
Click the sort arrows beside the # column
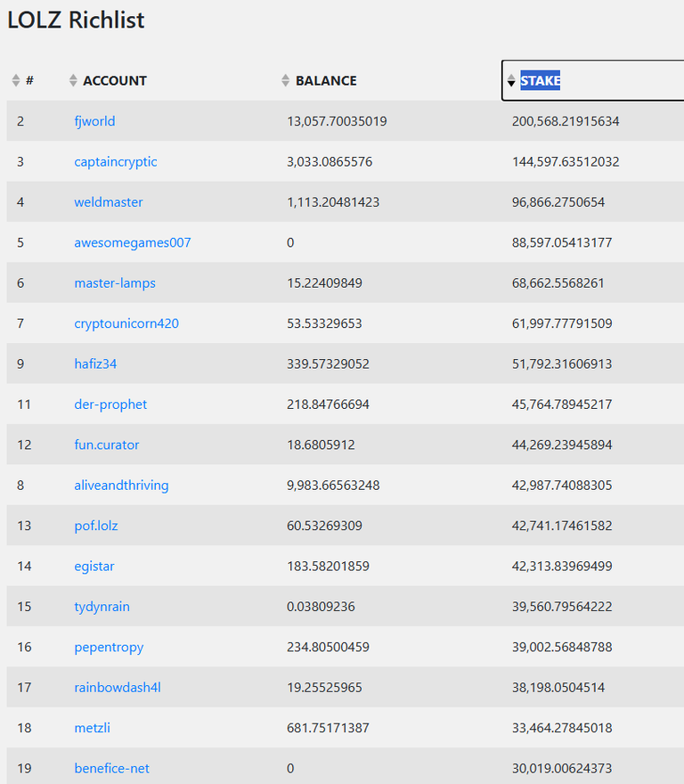[x=16, y=80]
